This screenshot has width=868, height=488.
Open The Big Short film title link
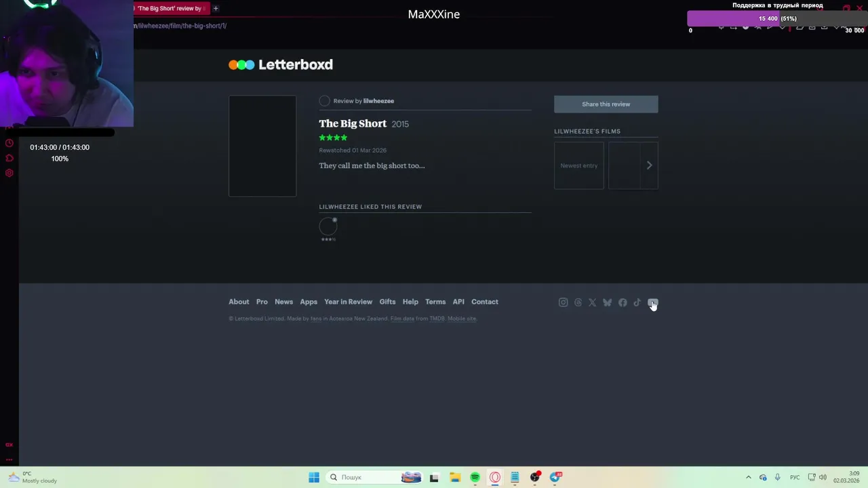353,123
